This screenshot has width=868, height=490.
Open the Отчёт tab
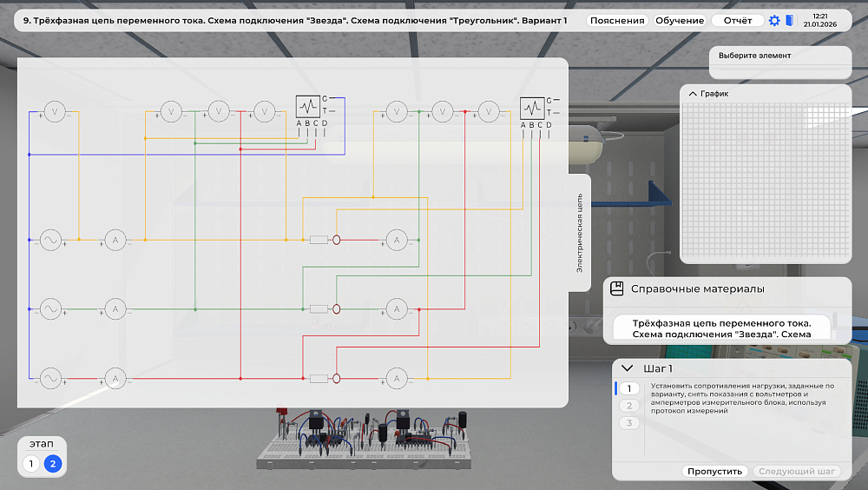[738, 21]
